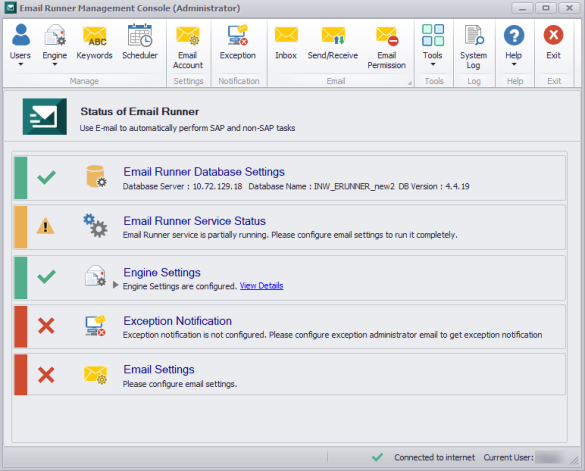Open the Inbox envelope icon

(286, 35)
